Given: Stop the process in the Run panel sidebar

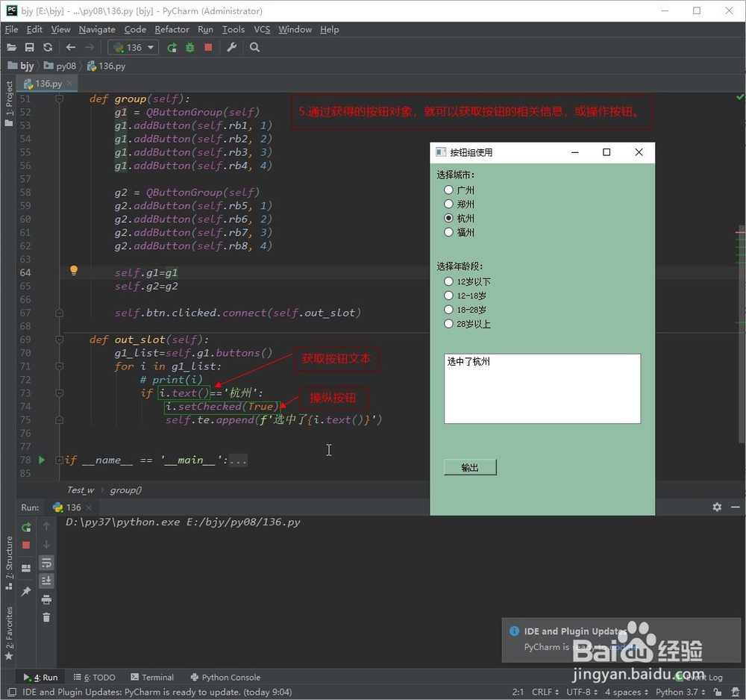Looking at the screenshot, I should click(x=26, y=545).
